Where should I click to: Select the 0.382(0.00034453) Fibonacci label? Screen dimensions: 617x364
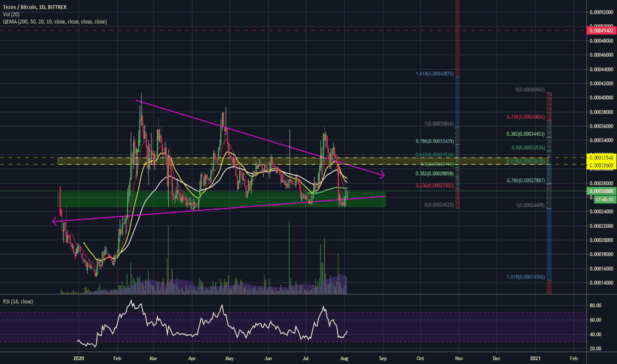tap(526, 134)
